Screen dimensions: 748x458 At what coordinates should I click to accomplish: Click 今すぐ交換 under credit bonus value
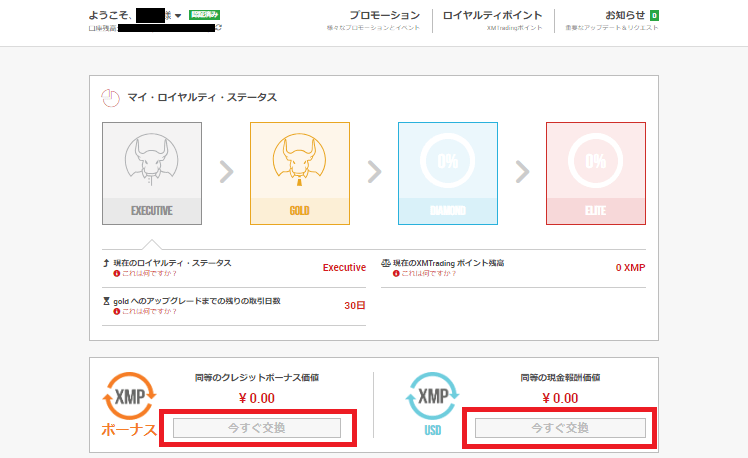click(x=257, y=428)
